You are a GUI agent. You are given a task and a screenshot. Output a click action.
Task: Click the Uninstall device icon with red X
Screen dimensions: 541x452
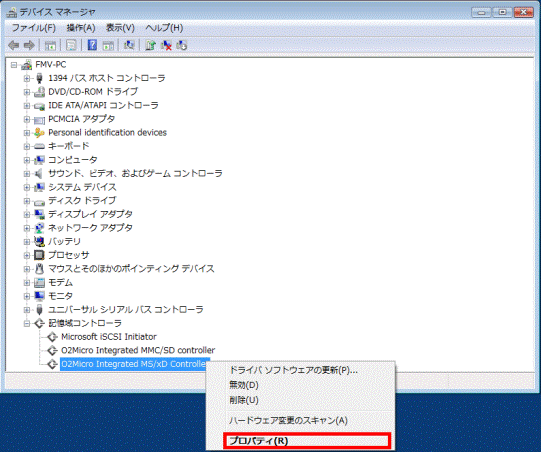click(166, 45)
